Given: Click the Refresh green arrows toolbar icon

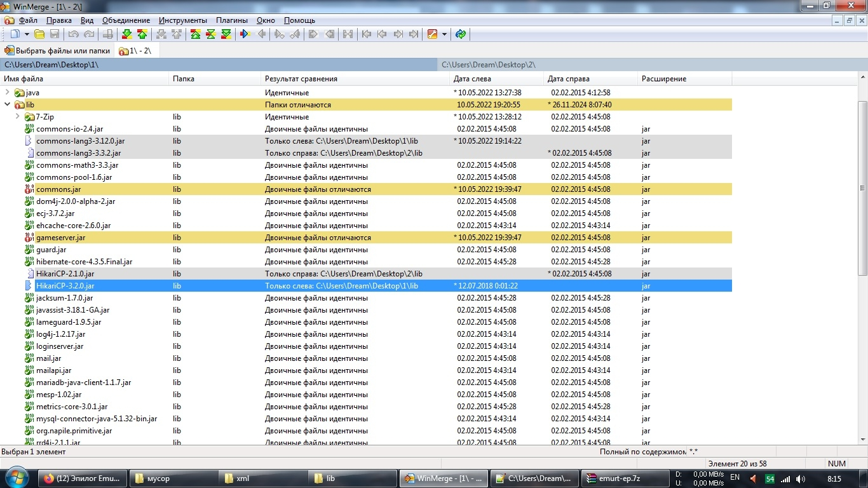Looking at the screenshot, I should (461, 34).
